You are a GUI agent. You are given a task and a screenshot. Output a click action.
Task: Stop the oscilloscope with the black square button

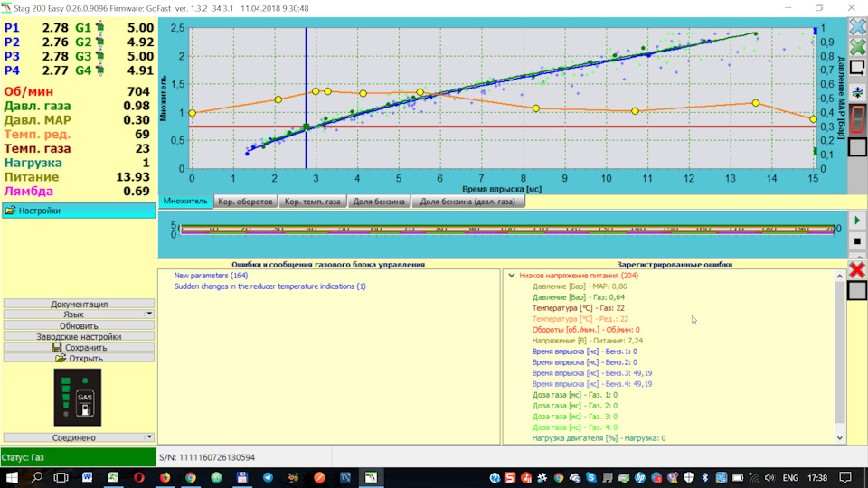click(857, 241)
